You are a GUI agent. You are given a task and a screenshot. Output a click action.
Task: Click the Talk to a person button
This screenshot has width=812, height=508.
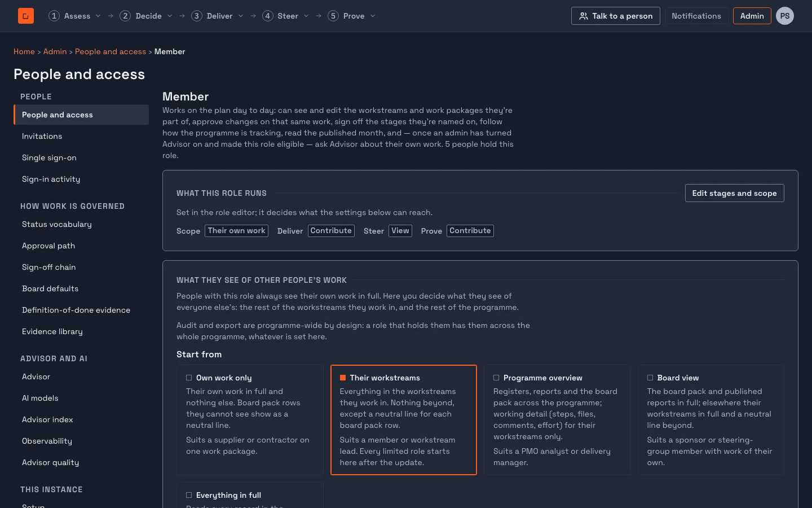(x=616, y=16)
